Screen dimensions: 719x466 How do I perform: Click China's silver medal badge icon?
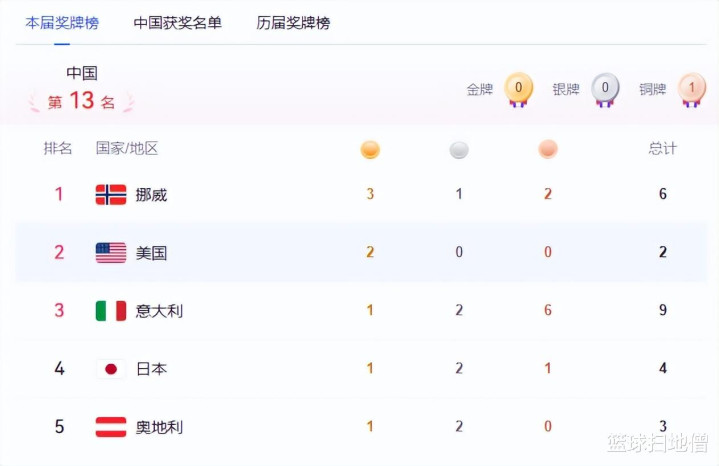click(x=605, y=89)
